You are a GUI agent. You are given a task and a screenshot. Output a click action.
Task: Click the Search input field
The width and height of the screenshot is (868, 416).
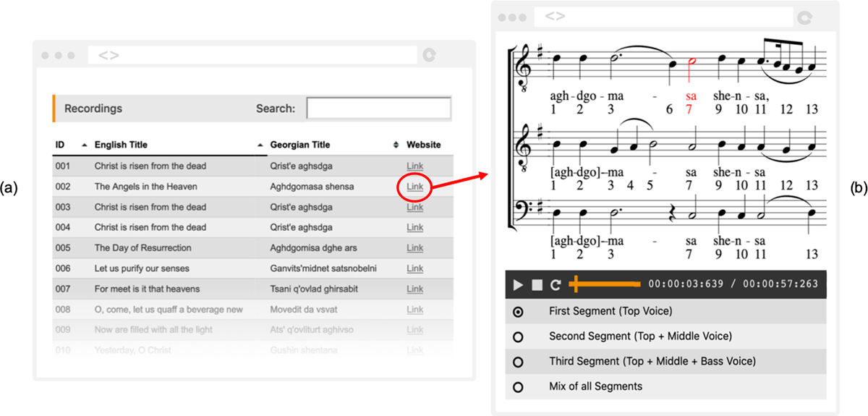(378, 109)
